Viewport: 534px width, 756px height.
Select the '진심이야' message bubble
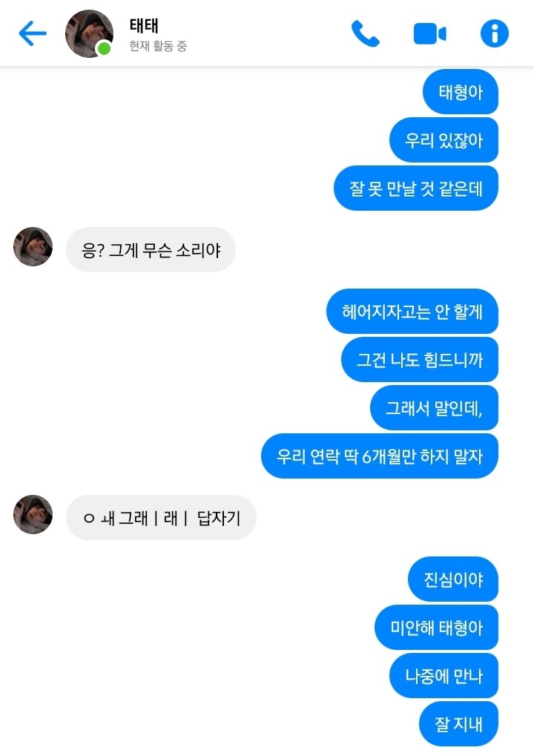click(453, 579)
